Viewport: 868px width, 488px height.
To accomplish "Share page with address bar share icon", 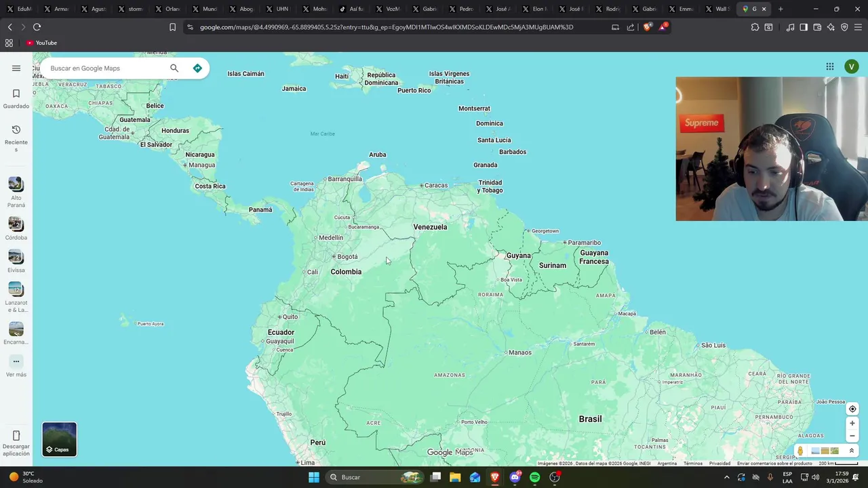I will point(631,27).
